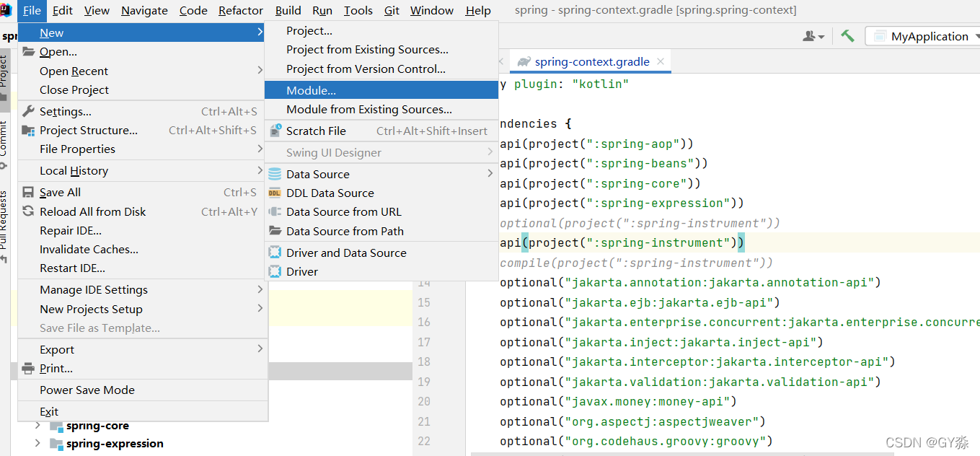Click the IntelliJ IDEA logo icon
This screenshot has height=456, width=980.
(6, 10)
